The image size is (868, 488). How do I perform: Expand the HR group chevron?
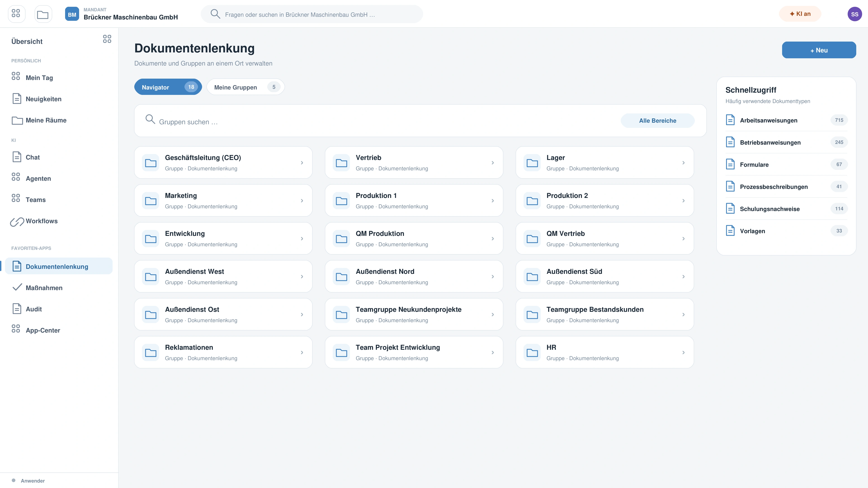point(683,353)
